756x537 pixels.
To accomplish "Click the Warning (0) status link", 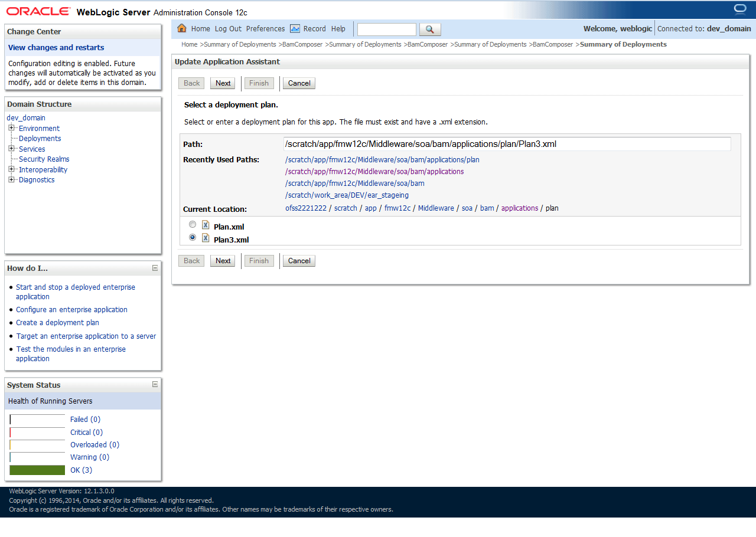I will click(90, 457).
